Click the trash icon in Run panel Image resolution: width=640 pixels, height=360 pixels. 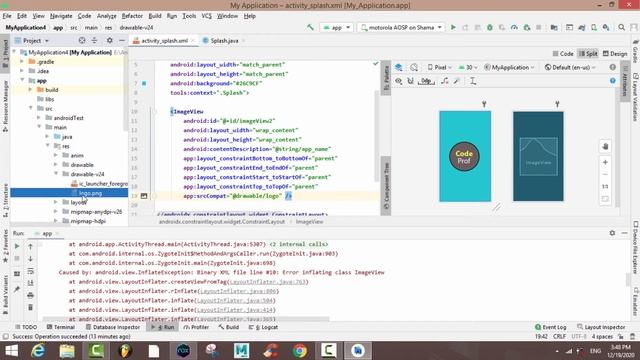point(30,307)
